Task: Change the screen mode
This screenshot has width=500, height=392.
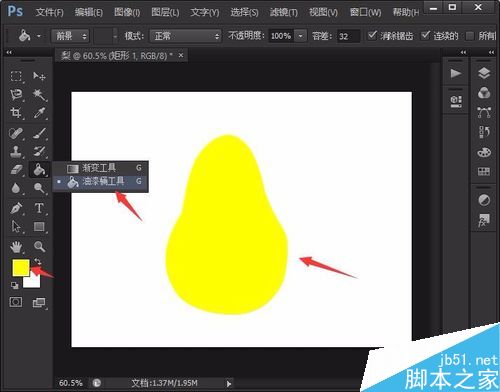Action: [x=39, y=303]
